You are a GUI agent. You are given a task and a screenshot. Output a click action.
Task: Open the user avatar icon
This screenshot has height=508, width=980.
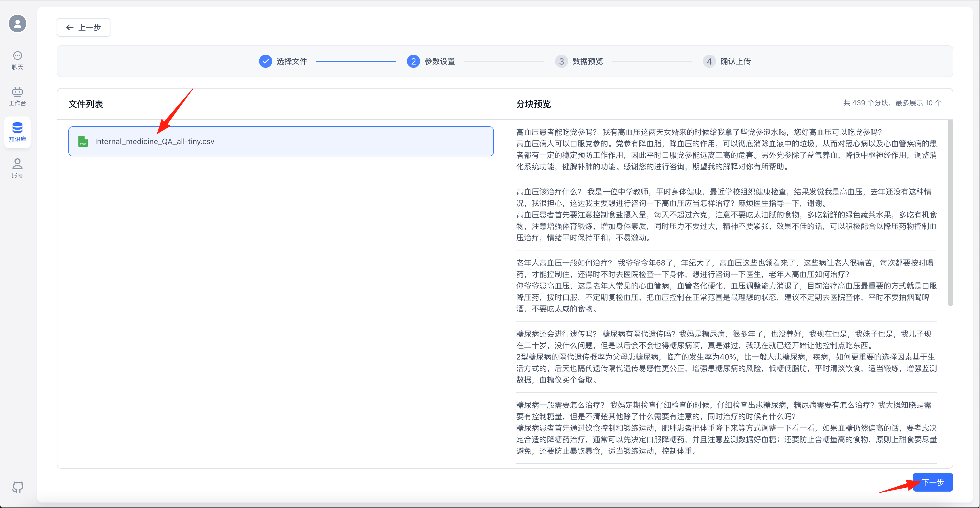(x=17, y=24)
